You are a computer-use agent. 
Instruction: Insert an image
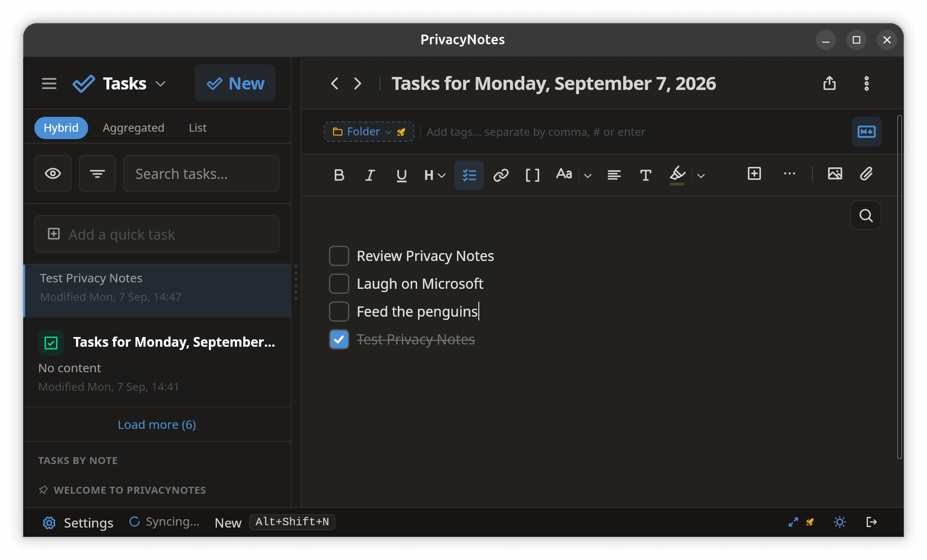pyautogui.click(x=835, y=174)
